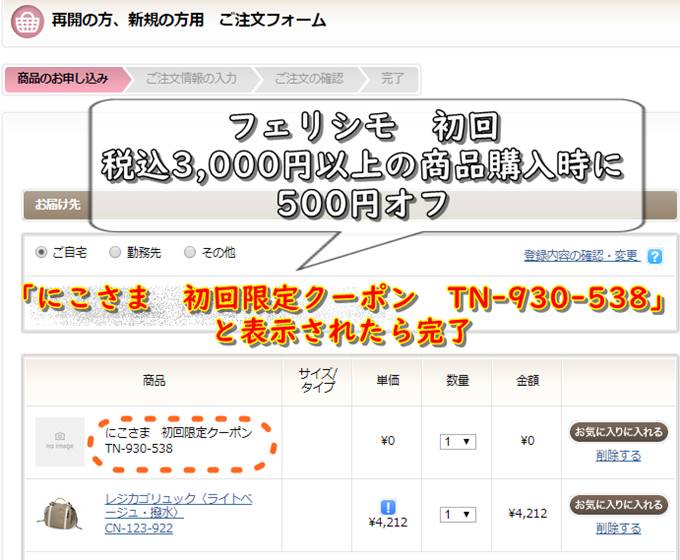Image resolution: width=680 pixels, height=560 pixels.
Task: Open quantity dropdown for the coupon row
Action: [458, 442]
